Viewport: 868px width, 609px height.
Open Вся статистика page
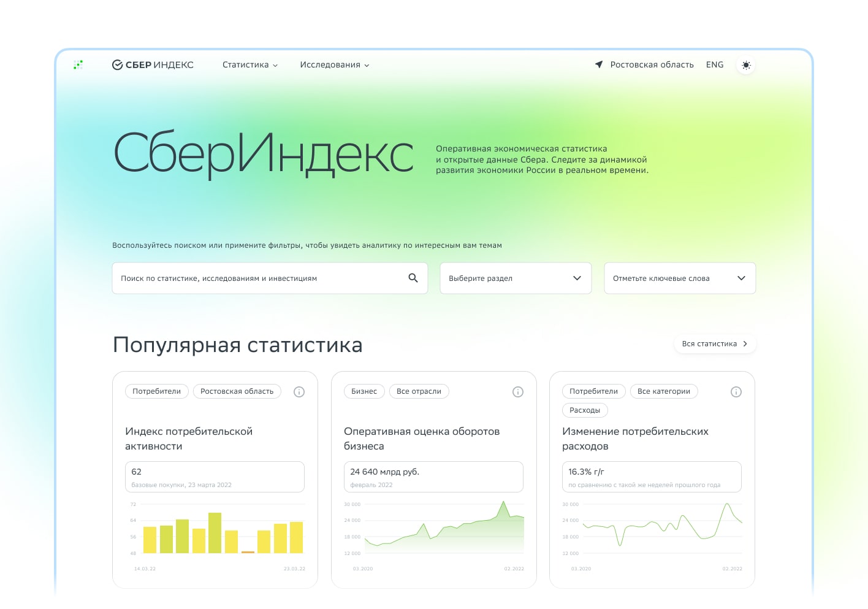click(x=715, y=344)
